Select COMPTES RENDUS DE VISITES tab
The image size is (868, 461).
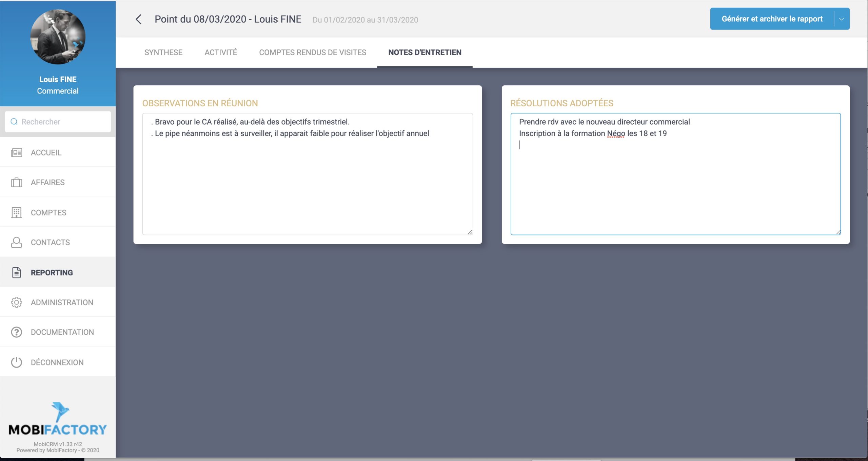[x=312, y=53]
